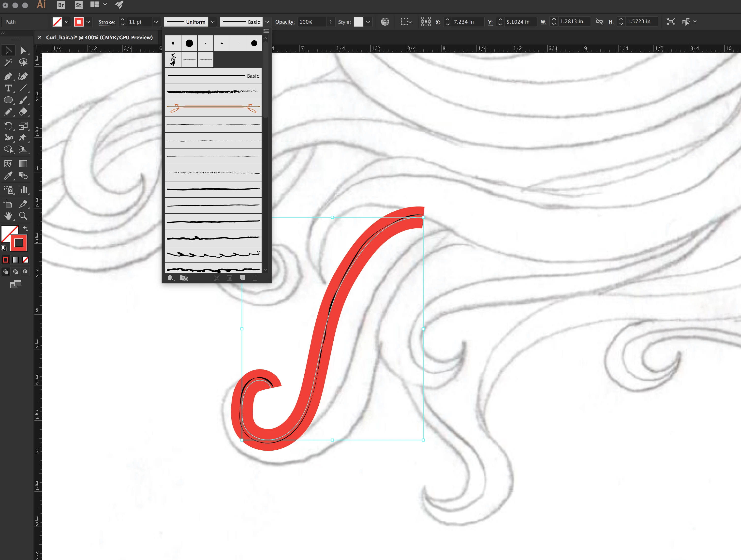Expand the Uniform width profile dropdown

(213, 22)
